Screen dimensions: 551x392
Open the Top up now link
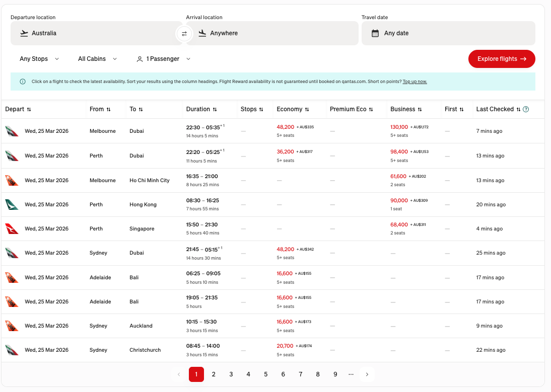pyautogui.click(x=415, y=82)
